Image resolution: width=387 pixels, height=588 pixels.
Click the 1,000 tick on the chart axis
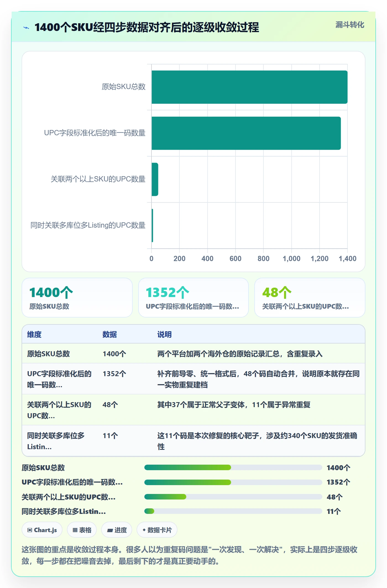[x=291, y=259]
